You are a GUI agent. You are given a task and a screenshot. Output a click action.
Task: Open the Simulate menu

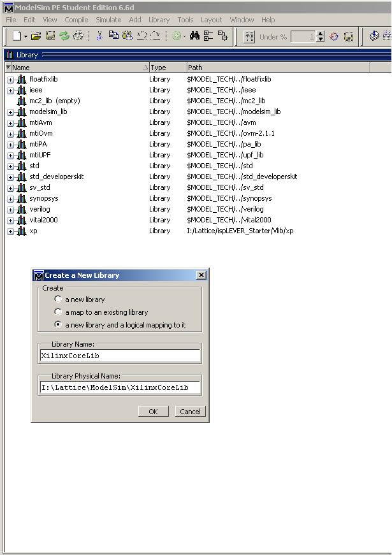(108, 20)
